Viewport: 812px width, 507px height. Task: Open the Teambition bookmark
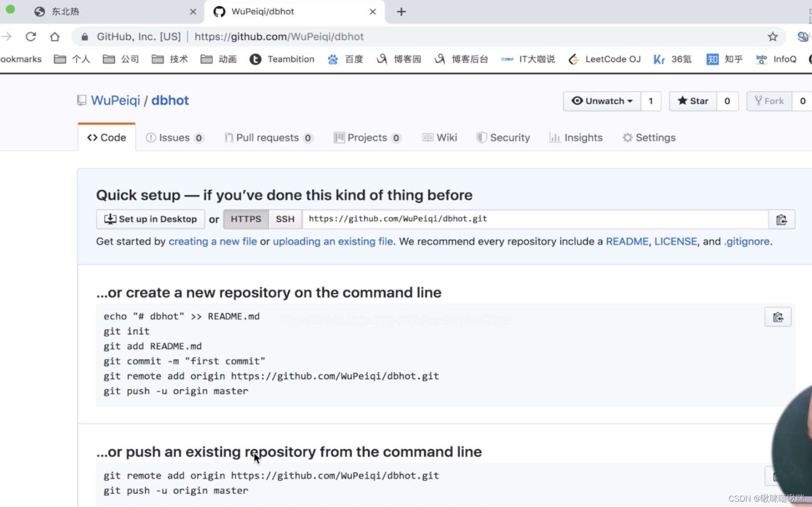coord(282,59)
